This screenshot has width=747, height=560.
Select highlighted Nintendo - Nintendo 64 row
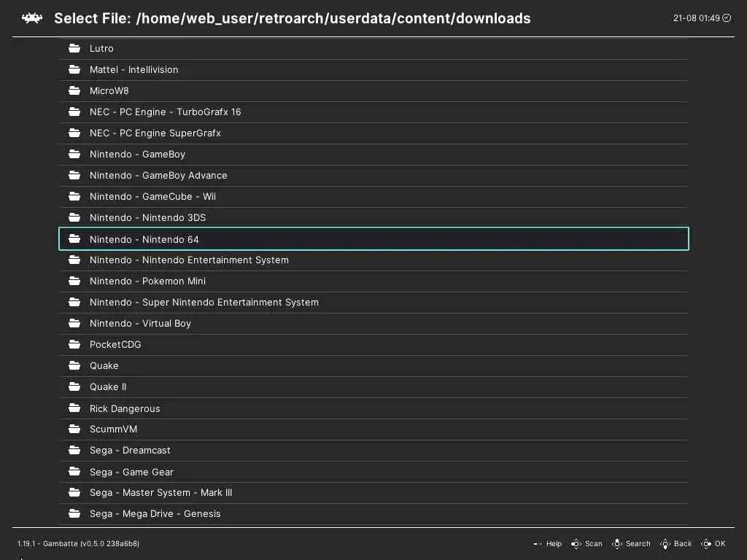point(373,238)
